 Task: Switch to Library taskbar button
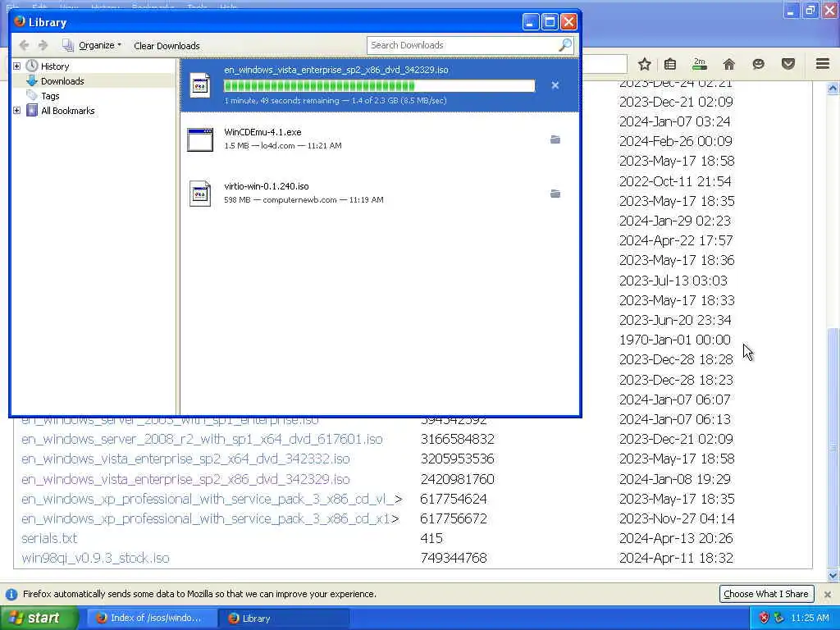[x=284, y=618]
